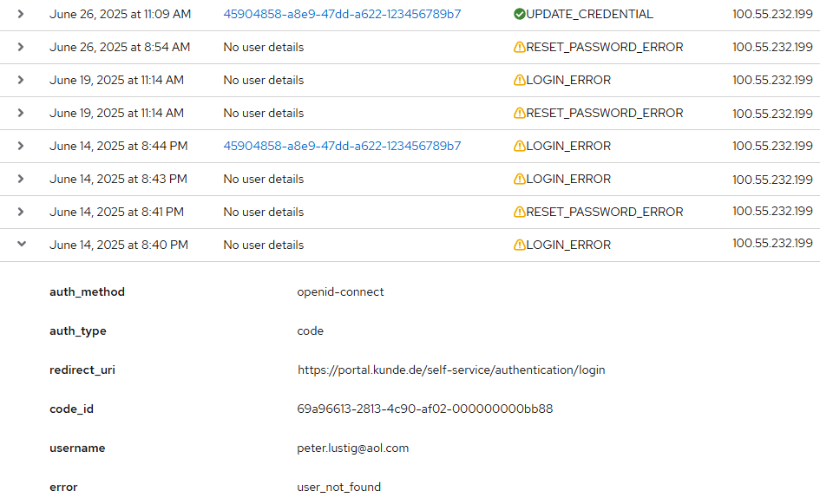Expand the June 14 8:43 PM event row
This screenshot has height=504, width=820.
(x=21, y=179)
